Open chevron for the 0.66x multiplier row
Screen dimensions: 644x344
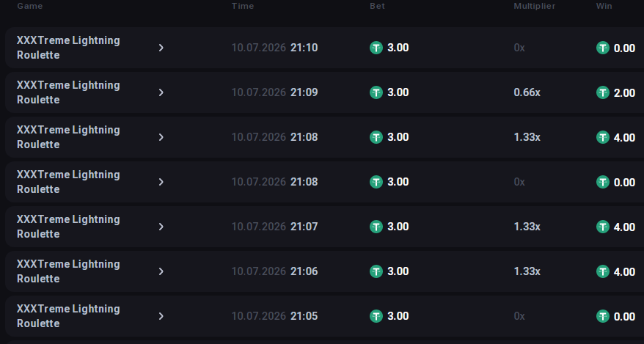[161, 92]
